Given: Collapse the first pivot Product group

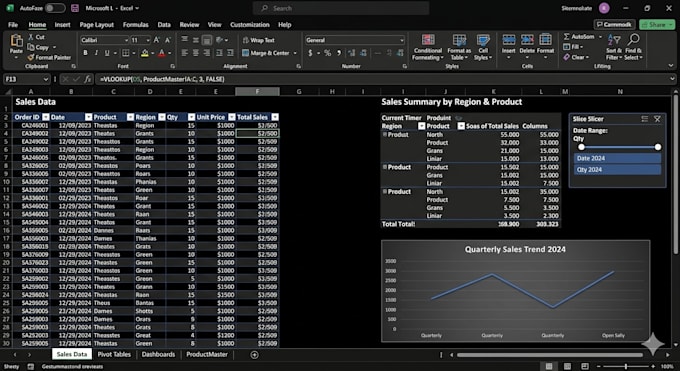Looking at the screenshot, I should 385,135.
